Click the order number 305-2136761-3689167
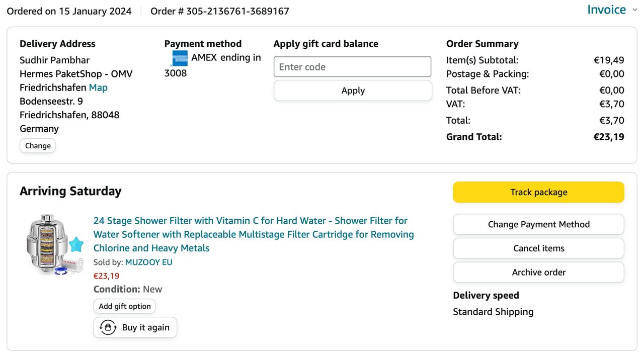Image resolution: width=644 pixels, height=361 pixels. pyautogui.click(x=237, y=11)
